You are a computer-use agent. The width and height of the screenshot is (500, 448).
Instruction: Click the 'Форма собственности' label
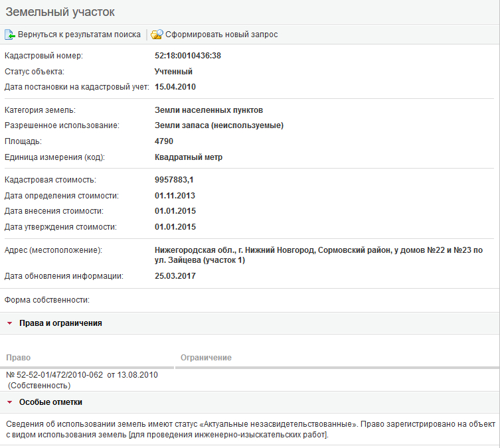pos(47,300)
